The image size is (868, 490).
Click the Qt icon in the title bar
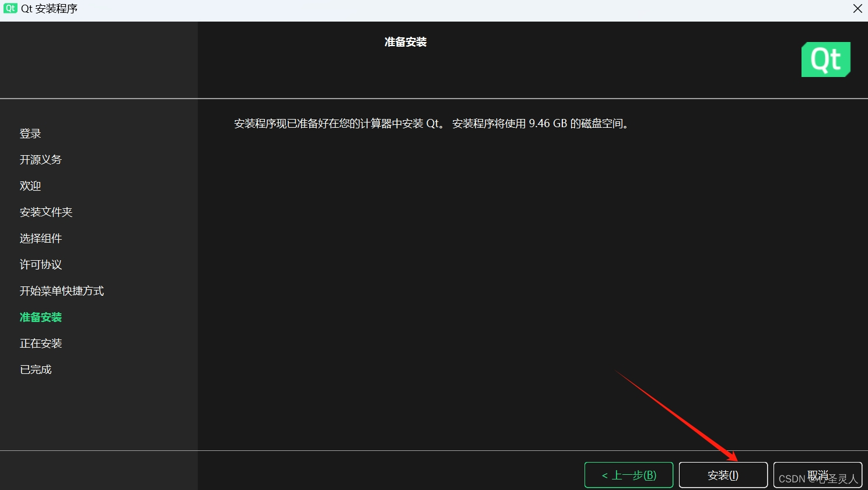(x=10, y=8)
